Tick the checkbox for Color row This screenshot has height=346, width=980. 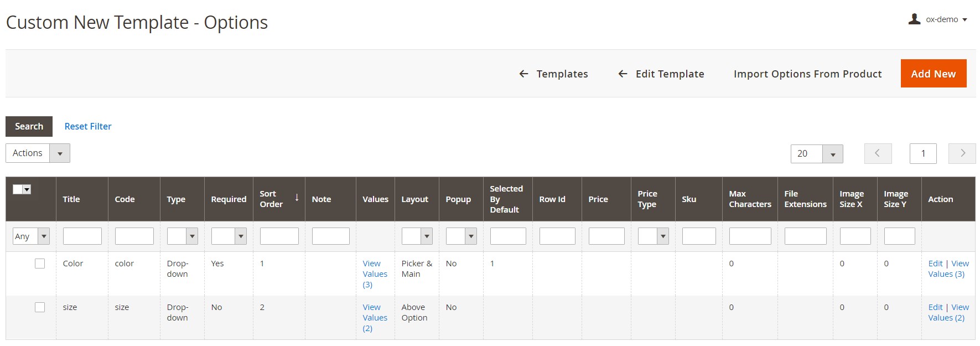[40, 264]
